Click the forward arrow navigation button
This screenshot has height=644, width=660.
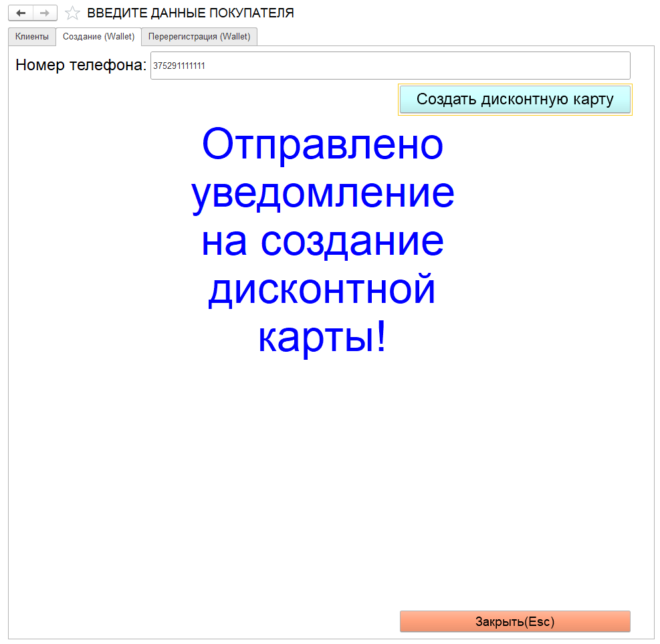pos(45,13)
